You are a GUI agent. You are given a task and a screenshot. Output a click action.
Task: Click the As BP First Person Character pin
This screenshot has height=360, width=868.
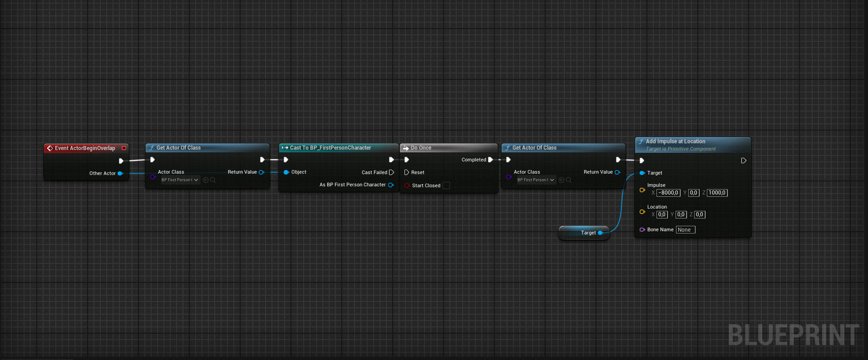click(391, 185)
